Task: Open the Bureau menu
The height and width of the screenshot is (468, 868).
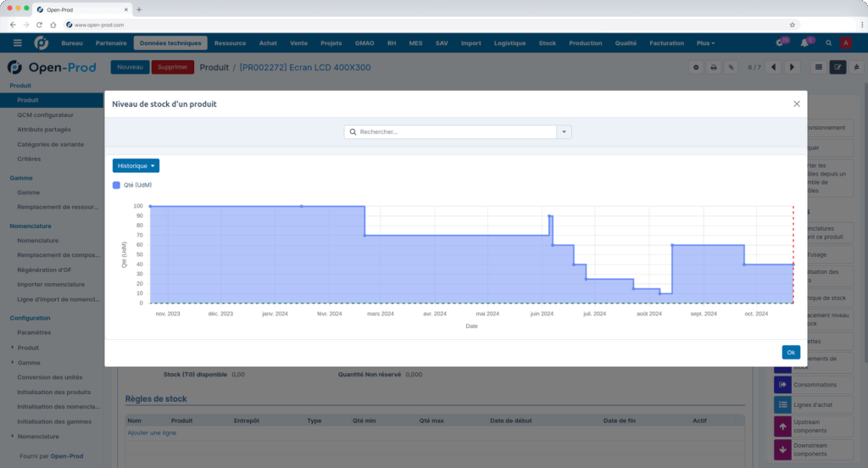Action: tap(72, 42)
